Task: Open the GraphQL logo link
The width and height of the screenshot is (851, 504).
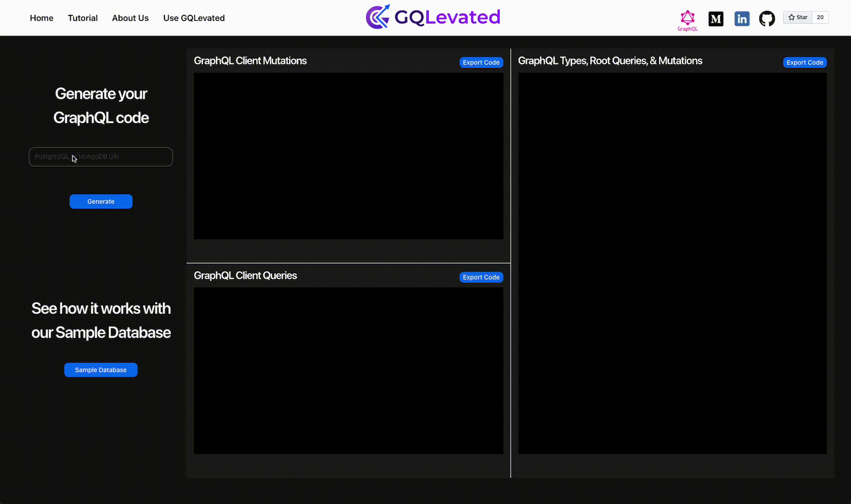Action: point(688,21)
